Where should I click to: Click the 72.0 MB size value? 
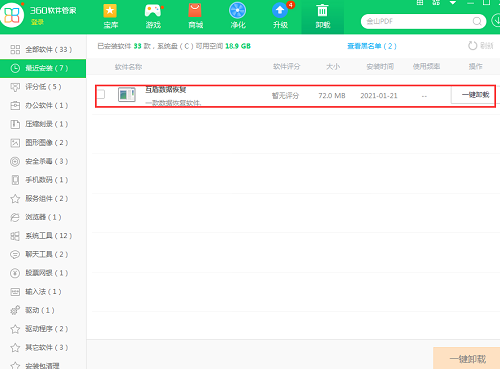click(x=332, y=96)
